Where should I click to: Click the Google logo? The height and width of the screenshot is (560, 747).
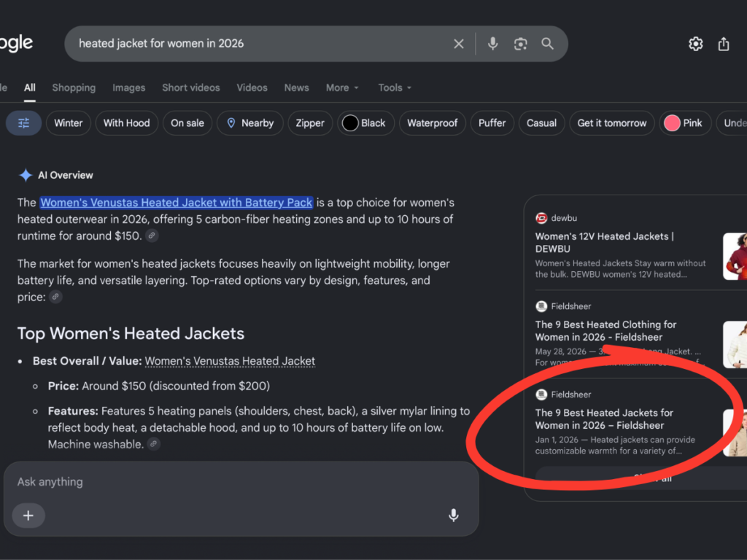(x=16, y=44)
